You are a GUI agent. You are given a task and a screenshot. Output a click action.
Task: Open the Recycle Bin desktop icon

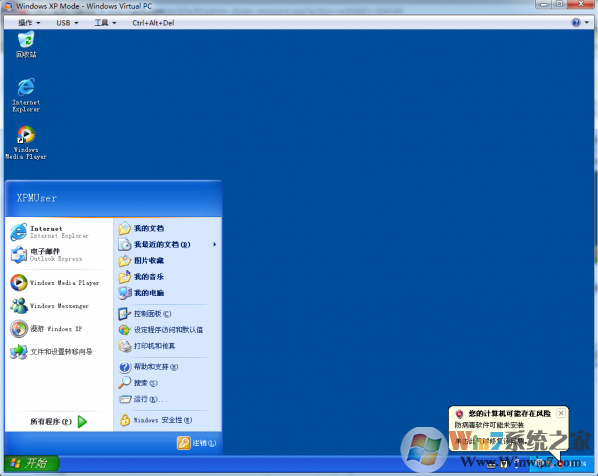click(26, 45)
